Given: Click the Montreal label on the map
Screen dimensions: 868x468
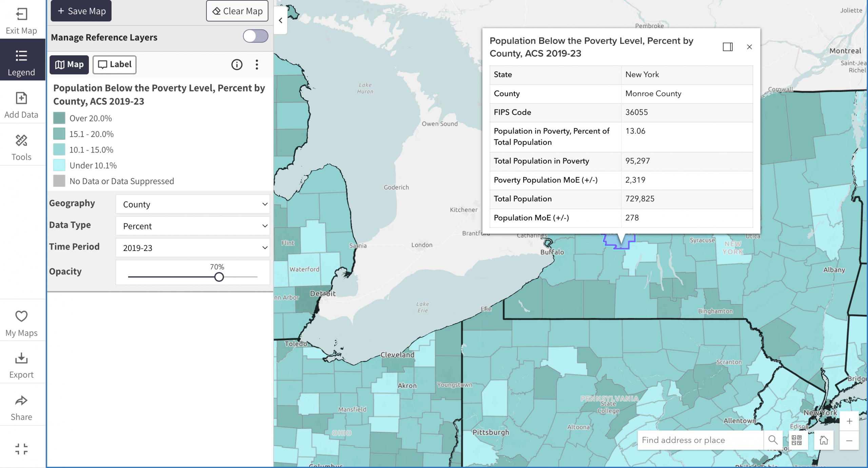Looking at the screenshot, I should pos(845,51).
